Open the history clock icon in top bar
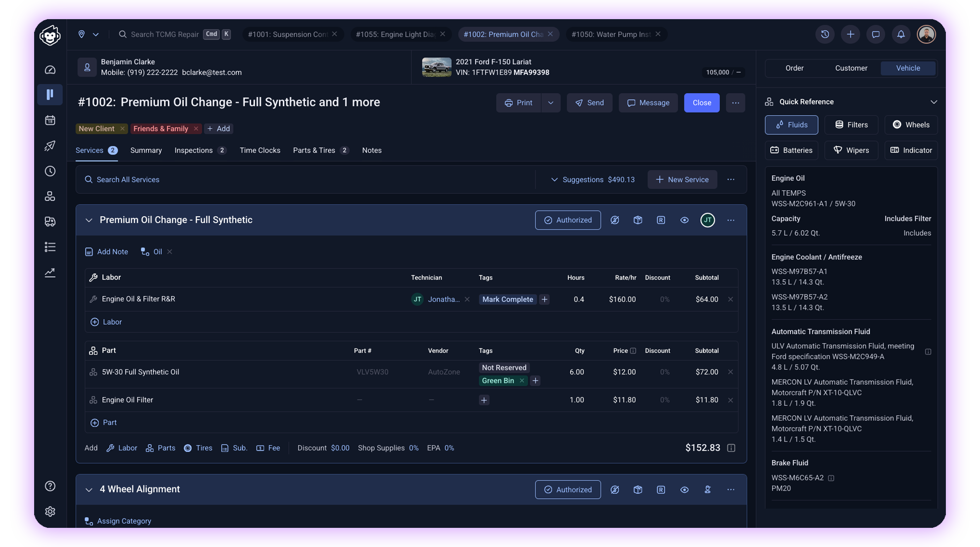The height and width of the screenshot is (547, 980). [x=825, y=35]
